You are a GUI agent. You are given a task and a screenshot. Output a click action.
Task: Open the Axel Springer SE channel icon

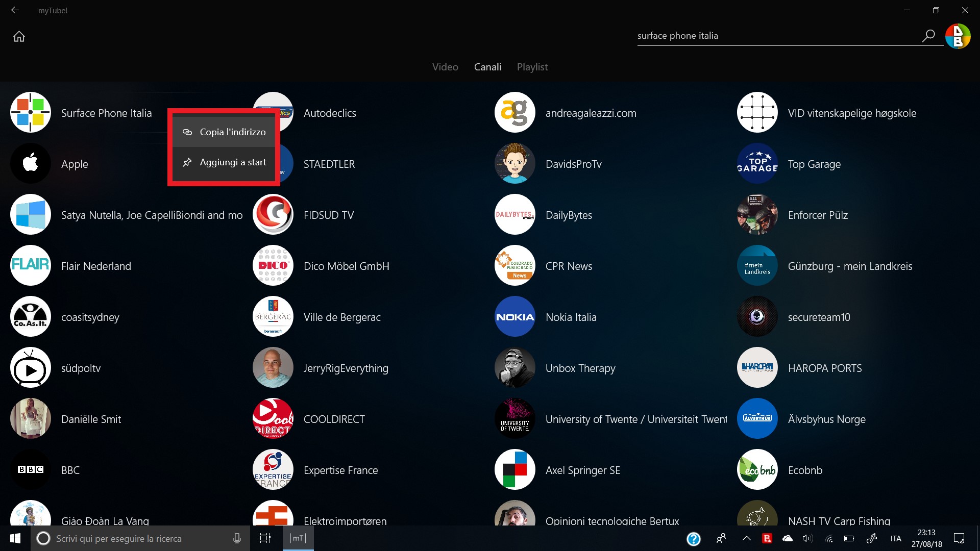pyautogui.click(x=515, y=469)
